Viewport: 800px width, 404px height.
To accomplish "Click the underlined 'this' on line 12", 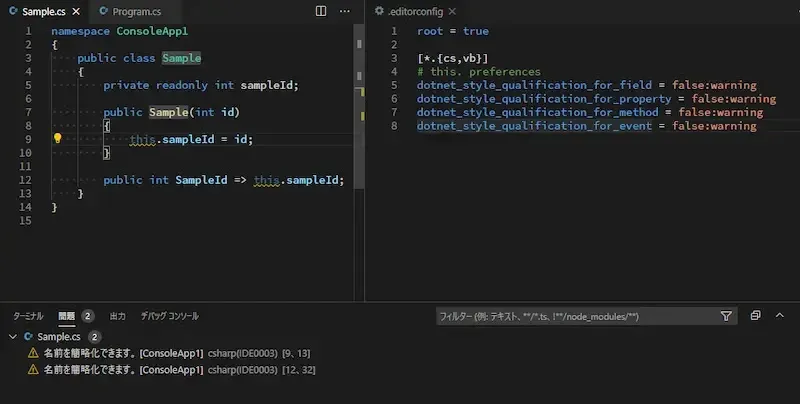I will [x=266, y=180].
